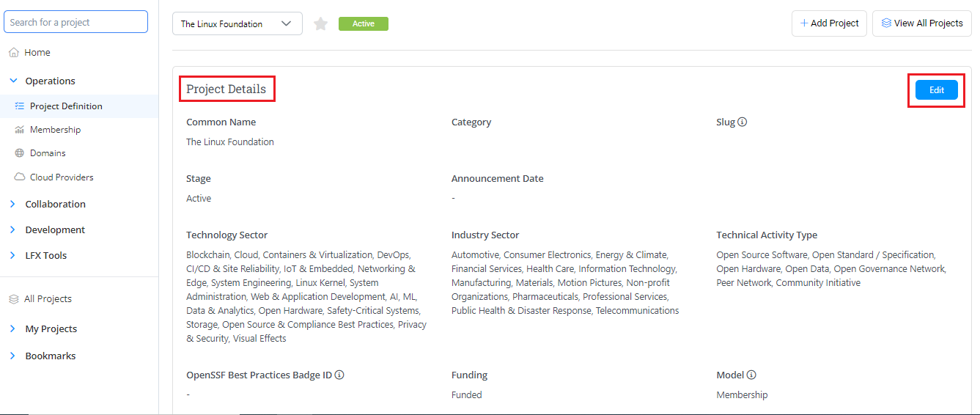Screen dimensions: 980x415
Task: Click the Domains globe icon
Action: click(x=20, y=153)
